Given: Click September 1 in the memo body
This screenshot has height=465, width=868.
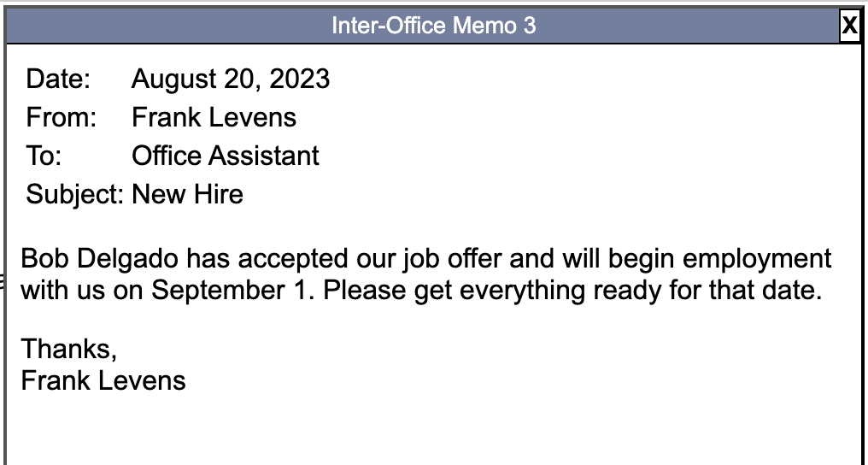Looking at the screenshot, I should click(229, 290).
